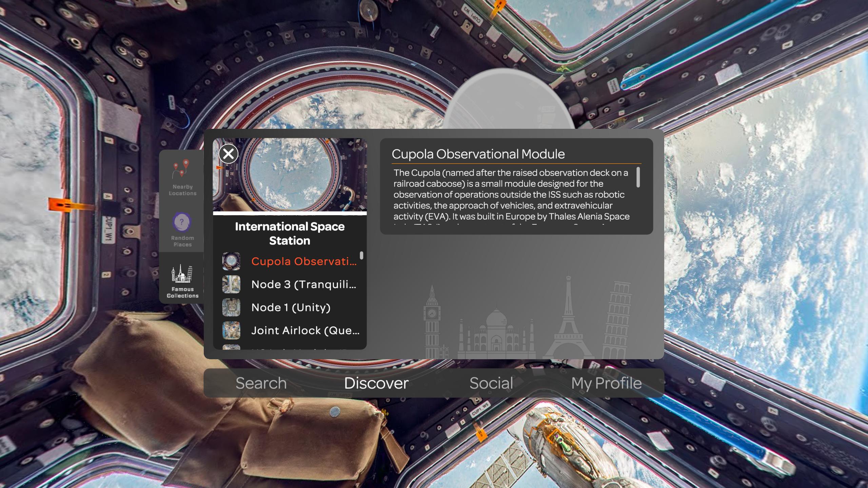Click the Cupola Observational Module heading
868x488 pixels.
(478, 154)
